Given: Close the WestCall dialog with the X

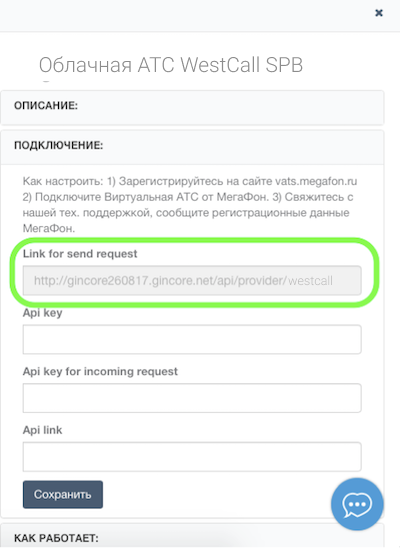Looking at the screenshot, I should (379, 13).
